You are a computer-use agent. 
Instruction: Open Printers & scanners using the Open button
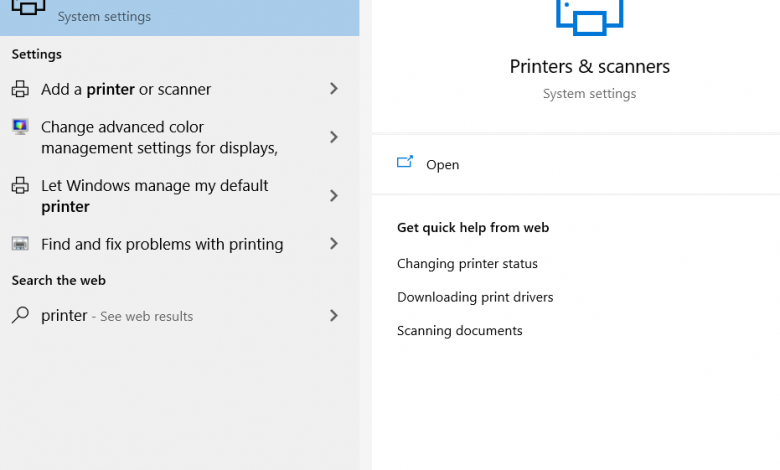[442, 165]
